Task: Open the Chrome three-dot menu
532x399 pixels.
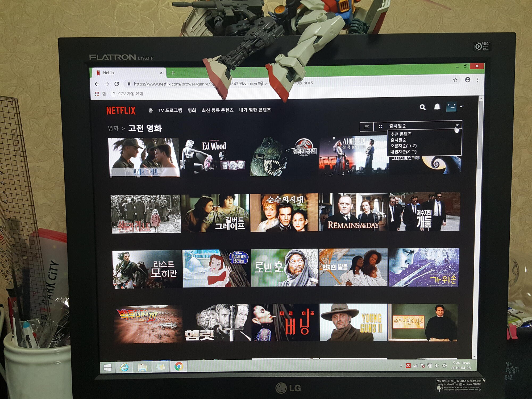Action: [478, 80]
